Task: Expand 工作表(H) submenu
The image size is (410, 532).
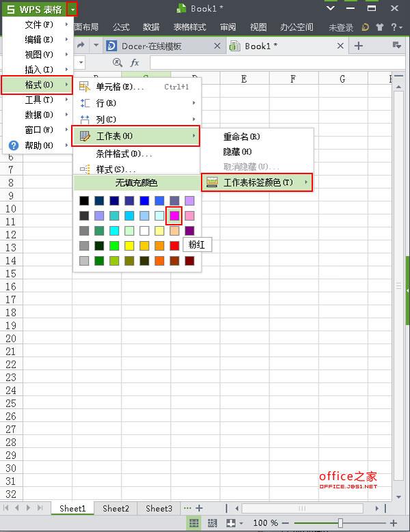Action: click(136, 136)
